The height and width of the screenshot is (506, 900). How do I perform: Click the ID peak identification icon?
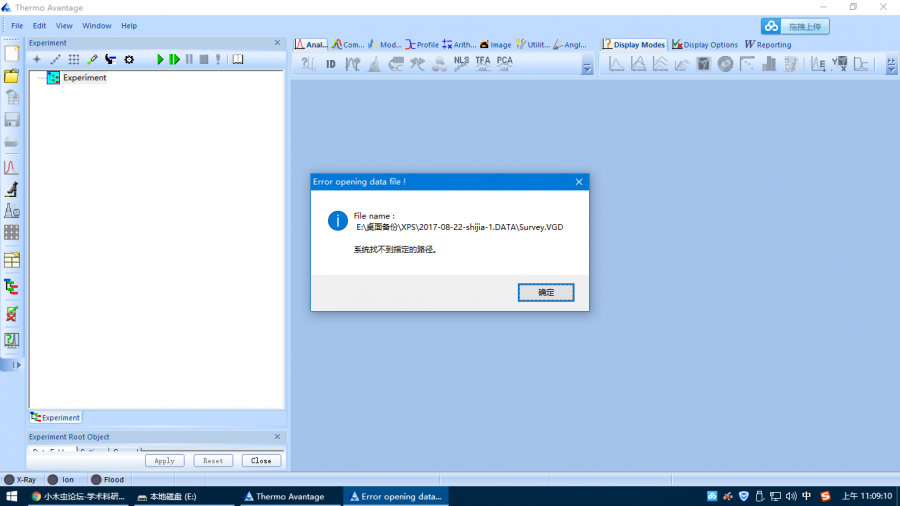click(331, 64)
